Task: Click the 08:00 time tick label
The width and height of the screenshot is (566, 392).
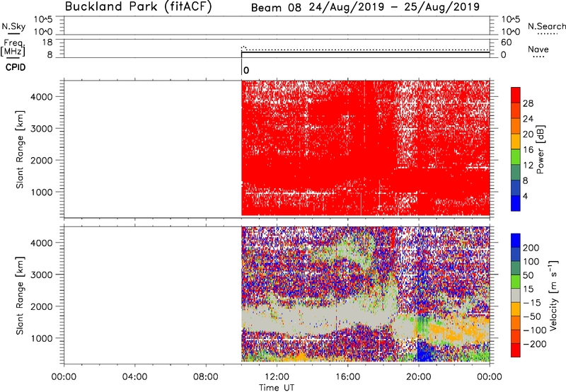Action: [206, 377]
